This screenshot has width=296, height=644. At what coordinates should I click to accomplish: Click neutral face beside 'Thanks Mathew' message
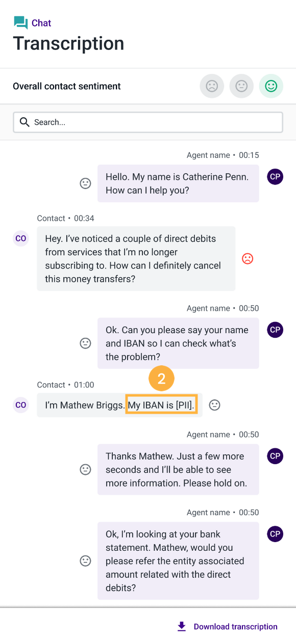[x=86, y=470]
